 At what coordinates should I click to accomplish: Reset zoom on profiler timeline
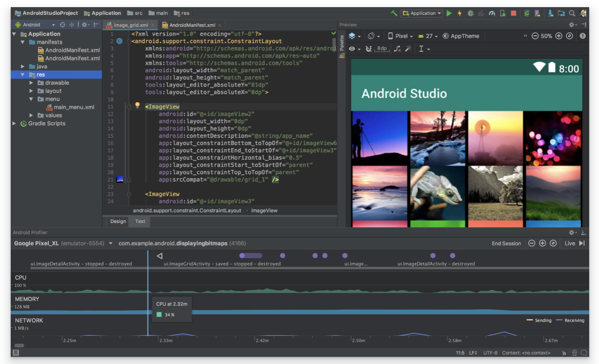tap(553, 243)
